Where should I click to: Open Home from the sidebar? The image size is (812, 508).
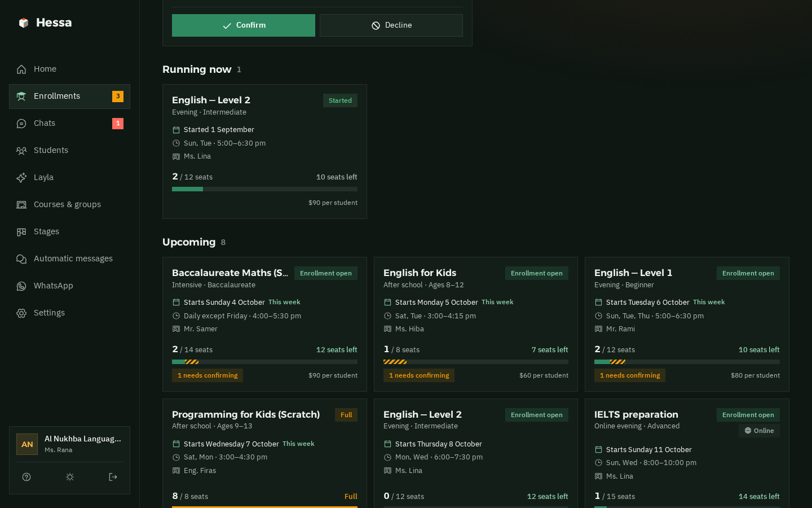[x=69, y=69]
